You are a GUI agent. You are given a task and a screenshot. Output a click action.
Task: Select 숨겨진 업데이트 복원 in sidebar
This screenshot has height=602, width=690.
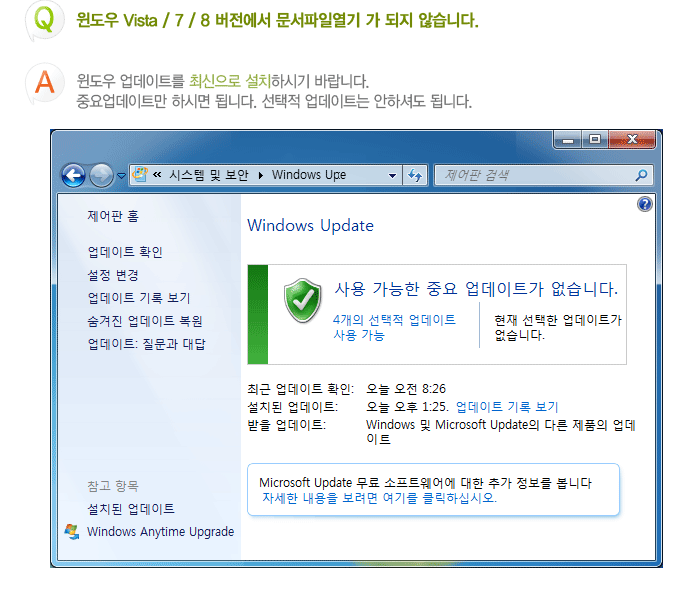pyautogui.click(x=145, y=321)
